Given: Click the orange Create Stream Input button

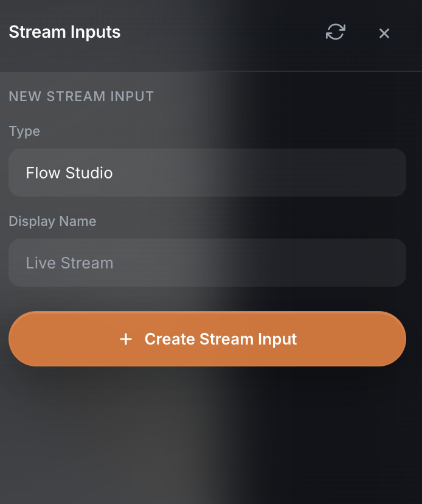Looking at the screenshot, I should [207, 339].
